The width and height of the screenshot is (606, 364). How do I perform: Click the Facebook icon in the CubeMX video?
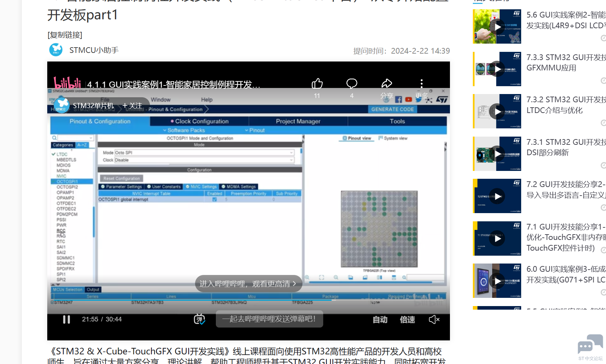(398, 100)
